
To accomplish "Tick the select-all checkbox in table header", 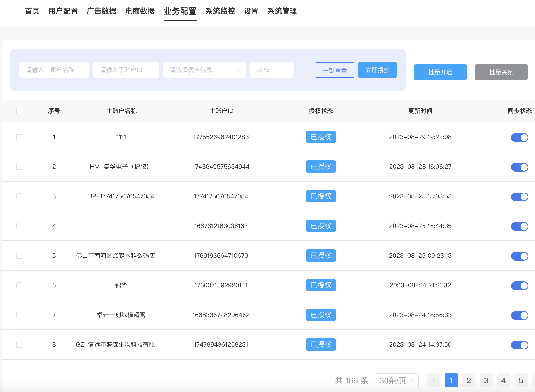I will (19, 111).
